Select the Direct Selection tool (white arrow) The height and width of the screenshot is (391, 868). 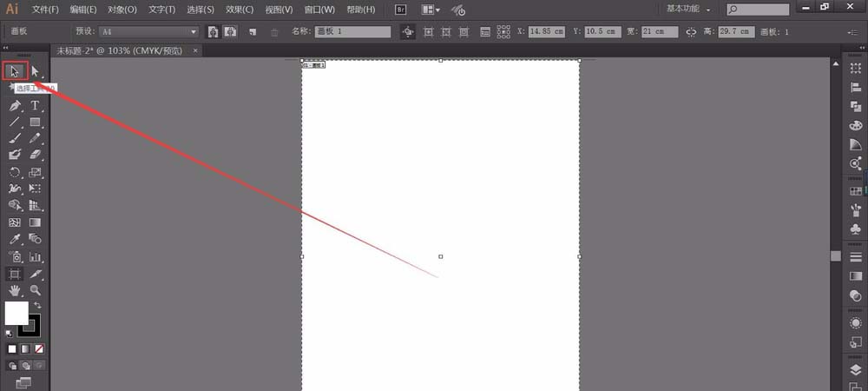pyautogui.click(x=36, y=71)
